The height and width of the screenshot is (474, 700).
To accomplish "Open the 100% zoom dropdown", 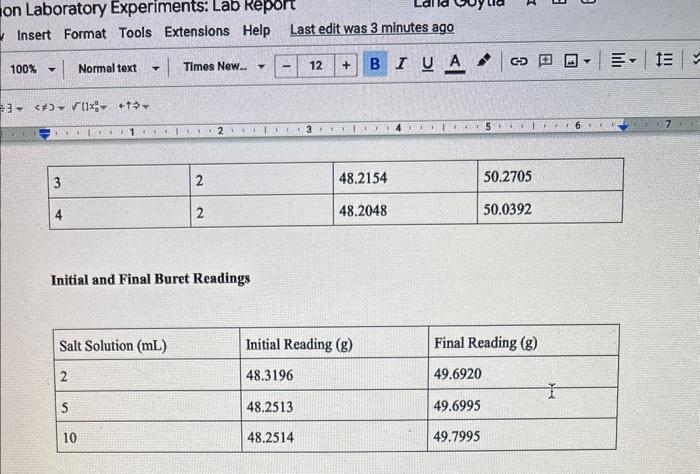I will click(x=32, y=69).
